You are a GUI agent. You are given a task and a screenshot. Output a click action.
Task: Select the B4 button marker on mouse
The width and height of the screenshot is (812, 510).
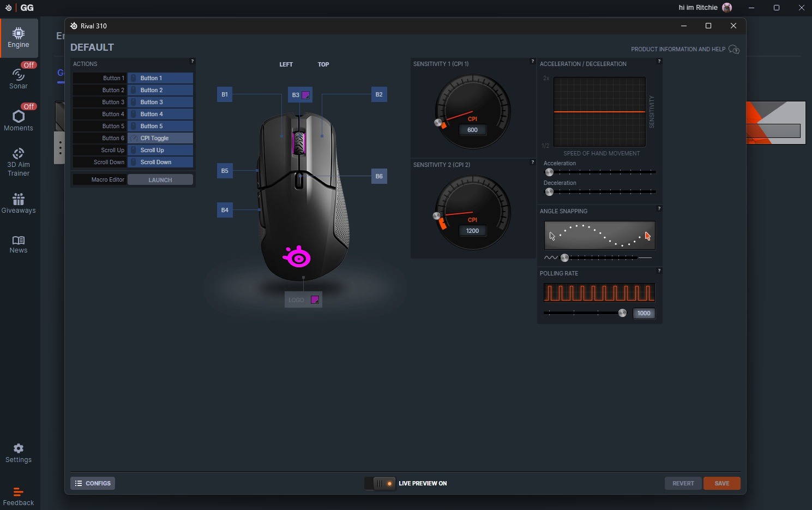tap(225, 210)
